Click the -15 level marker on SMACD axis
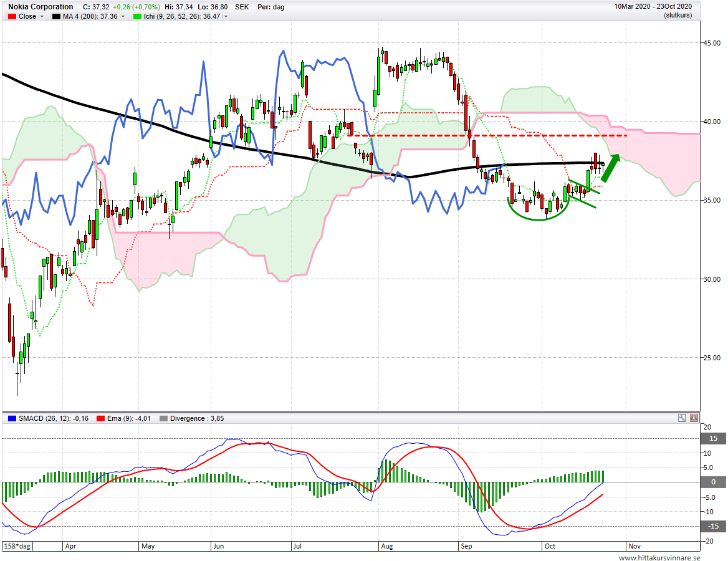 714,526
